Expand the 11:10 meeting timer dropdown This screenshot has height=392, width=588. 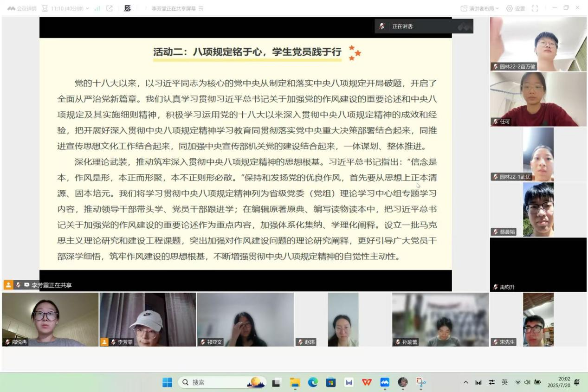87,8
